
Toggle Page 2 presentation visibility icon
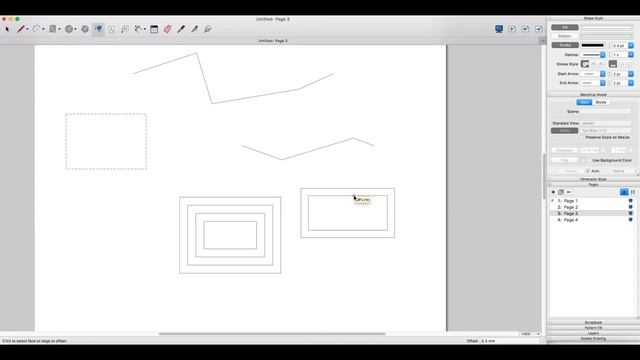[x=630, y=207]
